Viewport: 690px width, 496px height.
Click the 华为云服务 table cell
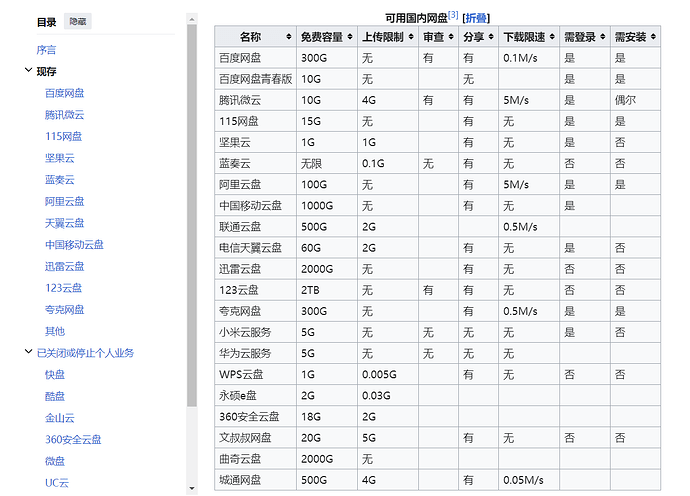coord(255,353)
